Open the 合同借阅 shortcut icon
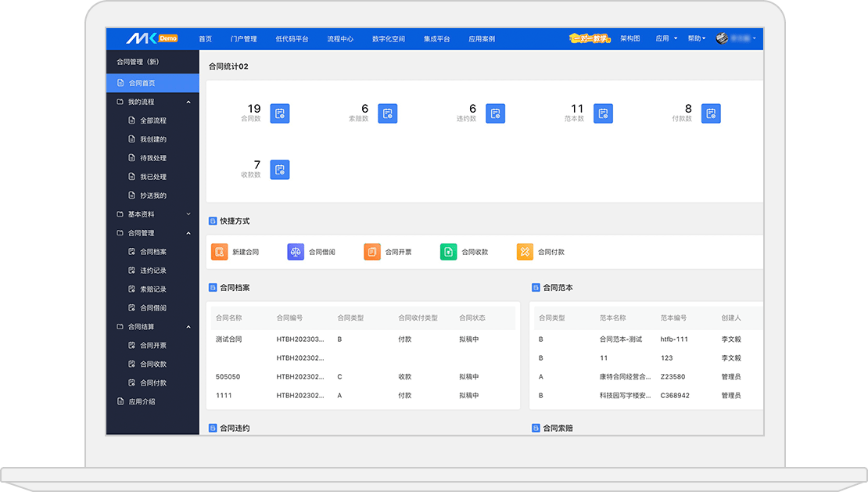The width and height of the screenshot is (868, 492). click(x=296, y=252)
